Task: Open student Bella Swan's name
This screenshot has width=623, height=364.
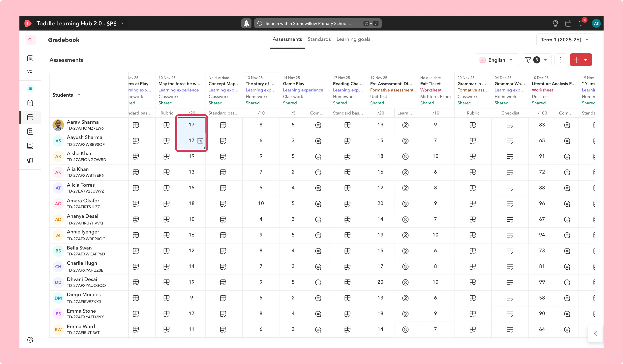Action: click(79, 248)
